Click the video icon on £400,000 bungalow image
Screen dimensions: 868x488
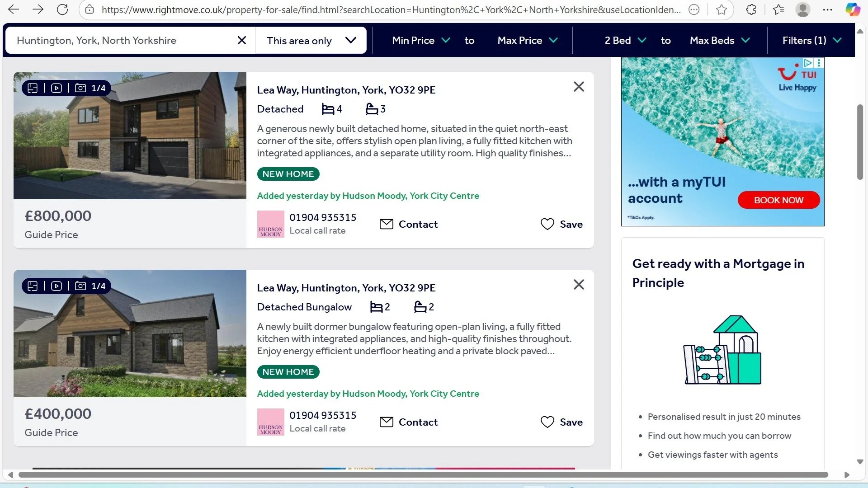coord(57,286)
